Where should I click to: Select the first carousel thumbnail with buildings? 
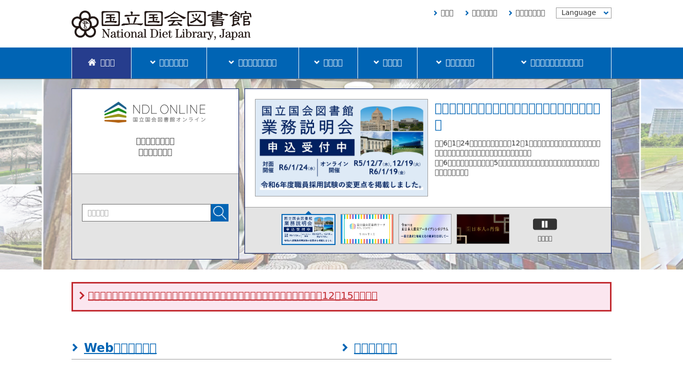[308, 229]
